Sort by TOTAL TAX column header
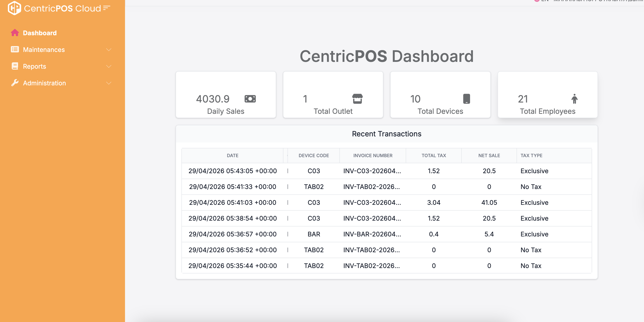Screen dimensions: 644x322 (434, 156)
